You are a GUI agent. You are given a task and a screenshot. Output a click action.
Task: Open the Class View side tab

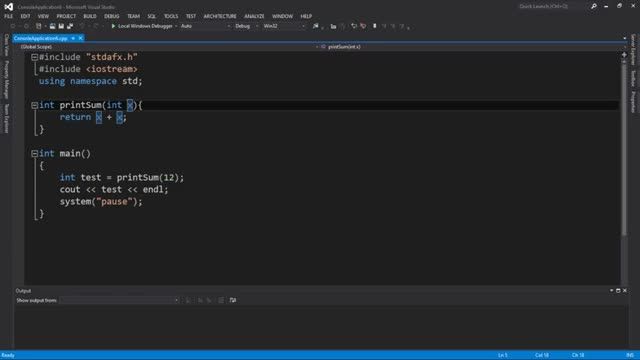click(x=7, y=45)
